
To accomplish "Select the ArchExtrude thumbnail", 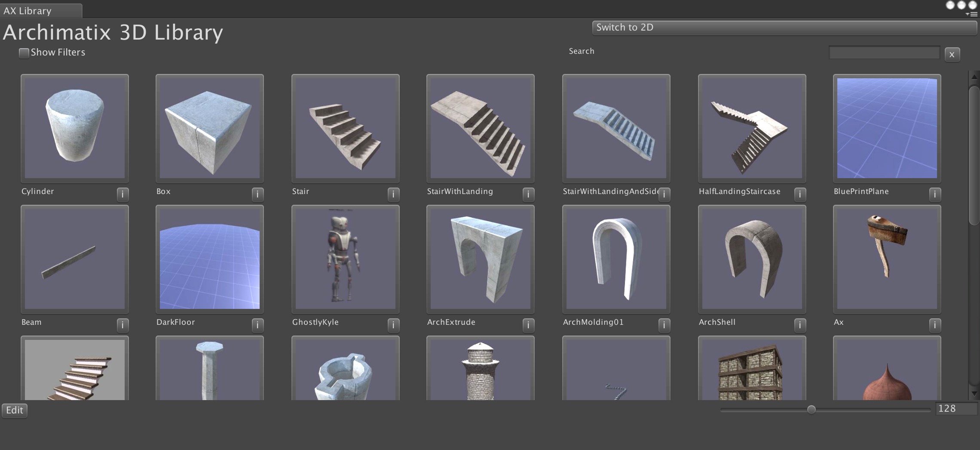I will pyautogui.click(x=481, y=259).
